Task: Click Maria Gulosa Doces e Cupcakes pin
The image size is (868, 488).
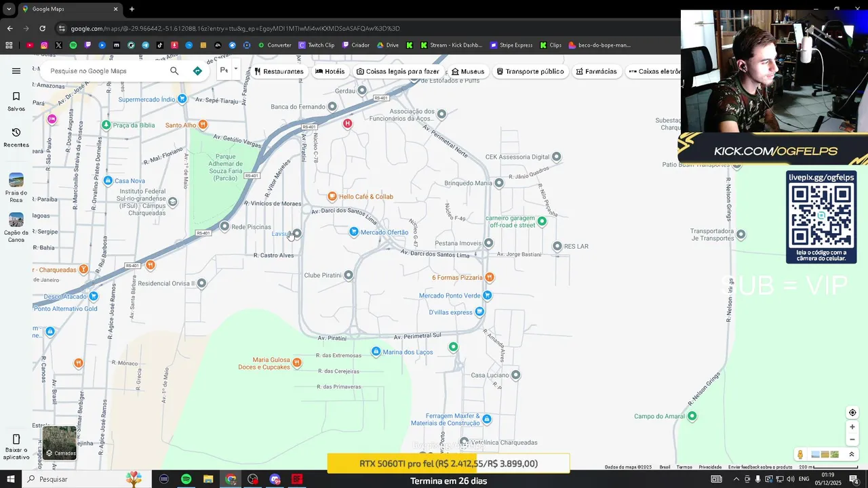Action: click(x=296, y=363)
